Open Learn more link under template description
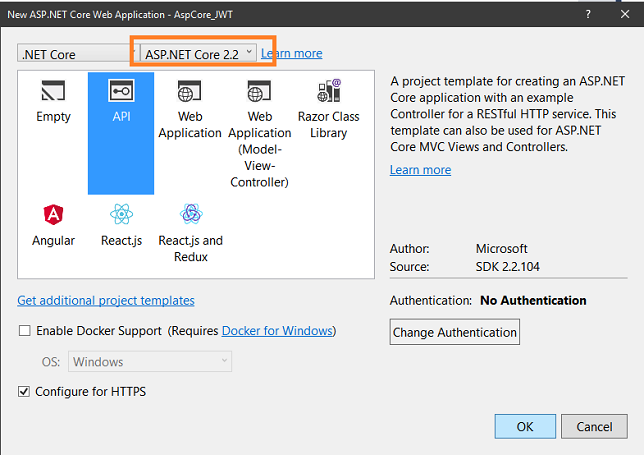 (420, 170)
